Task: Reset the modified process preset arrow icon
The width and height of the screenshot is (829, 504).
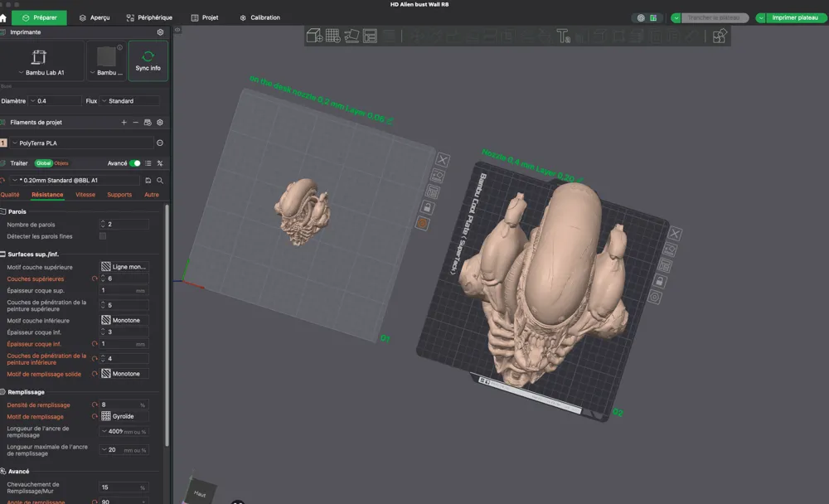Action: coord(2,181)
